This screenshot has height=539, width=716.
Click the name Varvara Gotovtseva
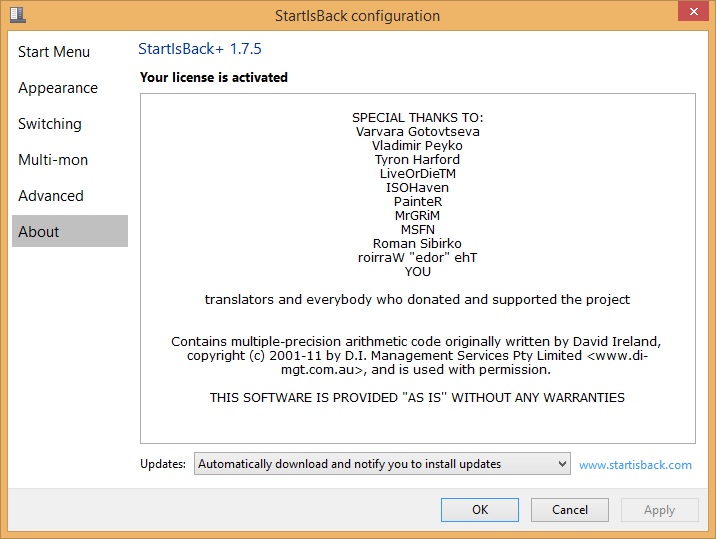(417, 132)
